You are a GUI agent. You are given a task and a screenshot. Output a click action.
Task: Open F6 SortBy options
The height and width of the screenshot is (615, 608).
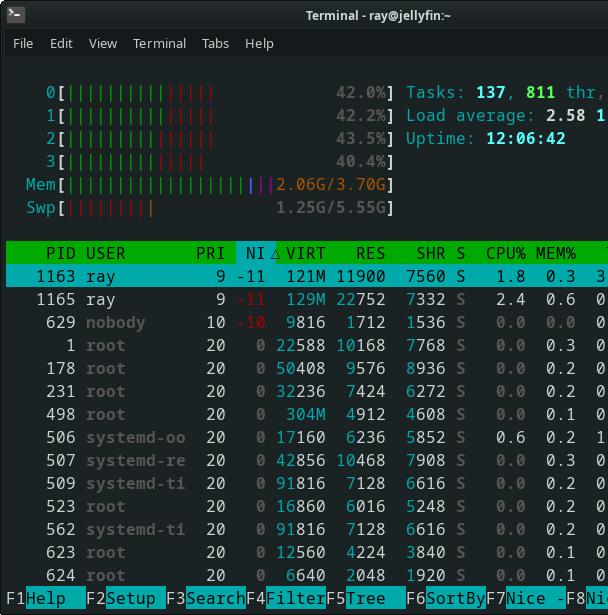pyautogui.click(x=455, y=599)
